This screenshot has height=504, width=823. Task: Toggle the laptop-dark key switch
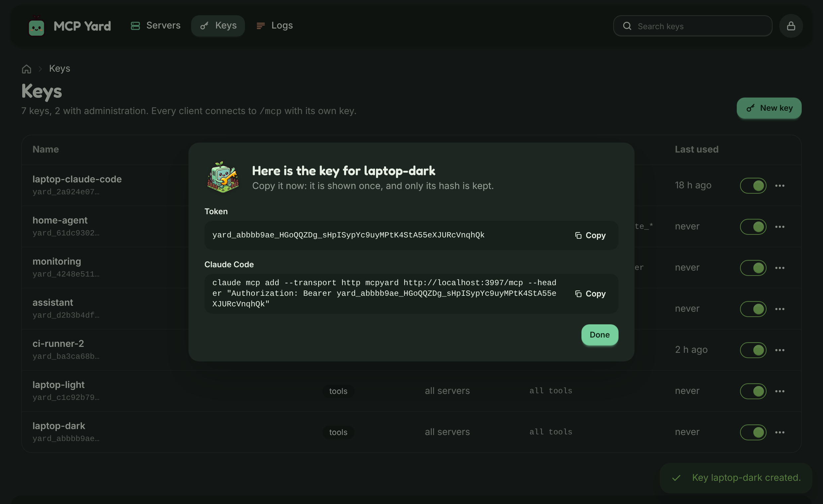click(x=753, y=432)
